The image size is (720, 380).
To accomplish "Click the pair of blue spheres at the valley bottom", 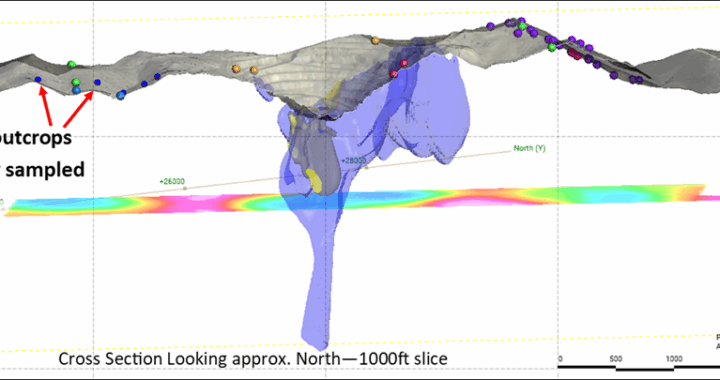I will click(x=121, y=95).
